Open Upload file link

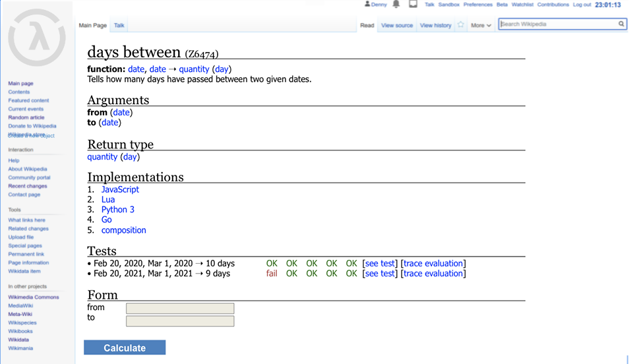pos(21,237)
